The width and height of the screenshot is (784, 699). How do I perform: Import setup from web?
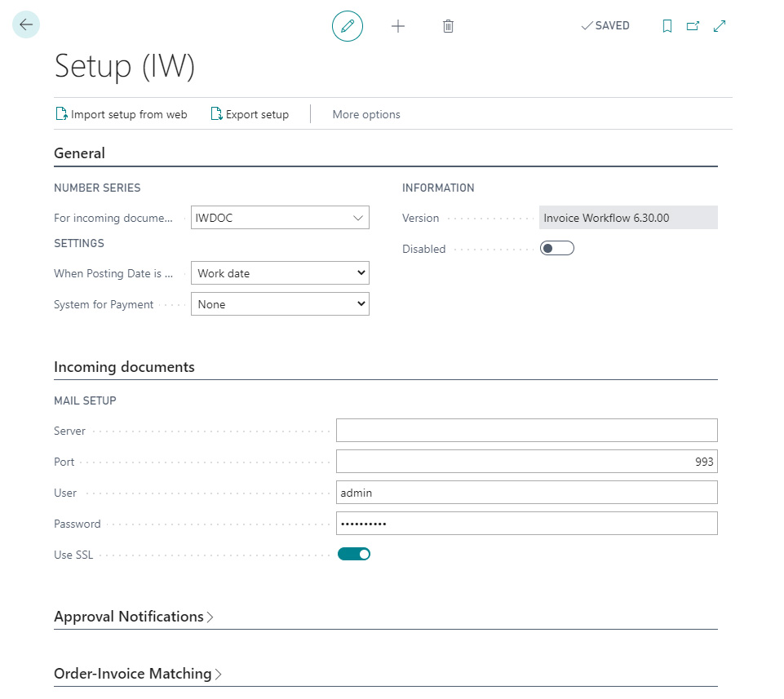121,114
